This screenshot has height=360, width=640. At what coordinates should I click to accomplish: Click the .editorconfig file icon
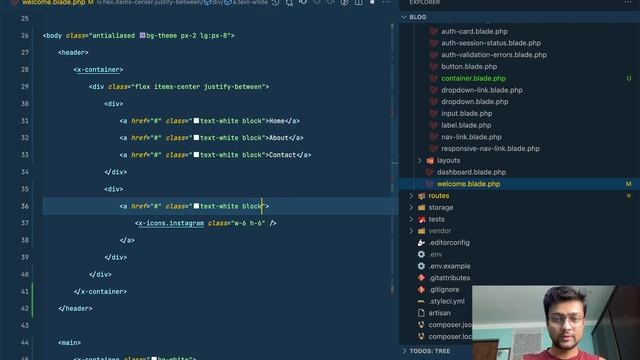(x=422, y=243)
